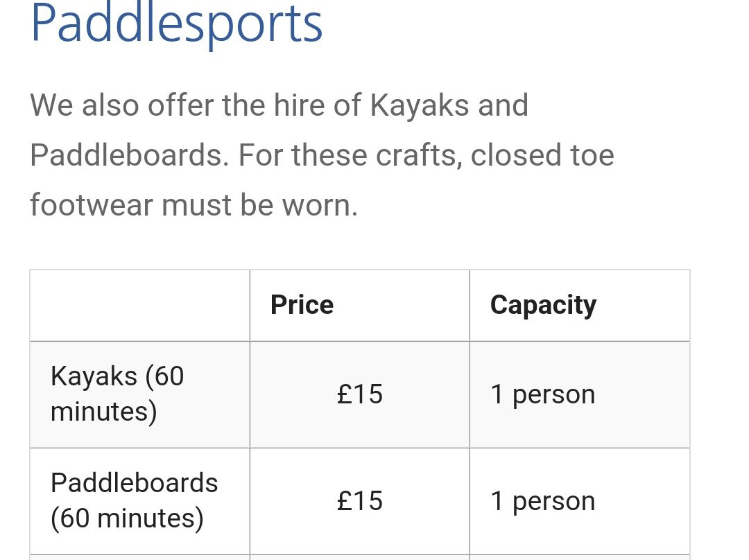Click "1 person" capacity in Kayaks row
The image size is (749, 560).
click(x=542, y=395)
